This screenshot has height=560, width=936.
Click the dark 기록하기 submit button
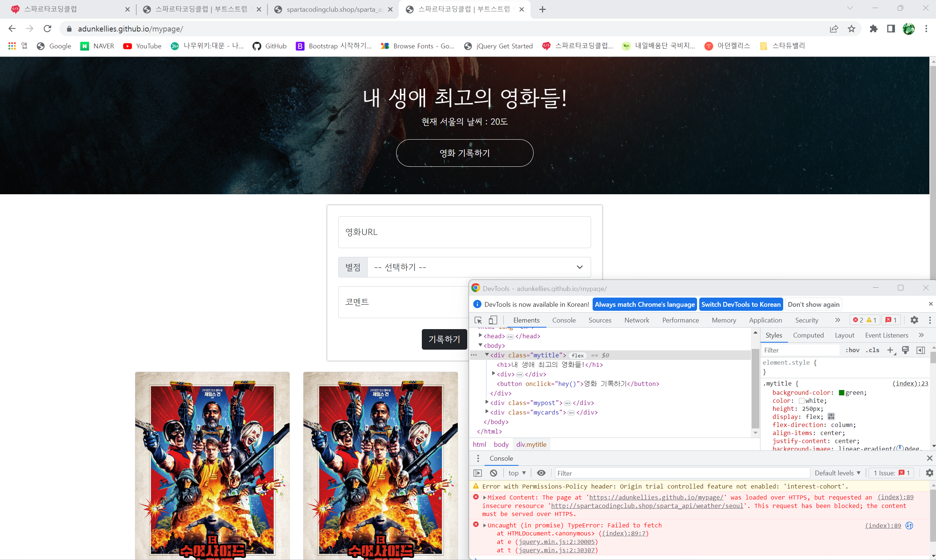pyautogui.click(x=444, y=339)
